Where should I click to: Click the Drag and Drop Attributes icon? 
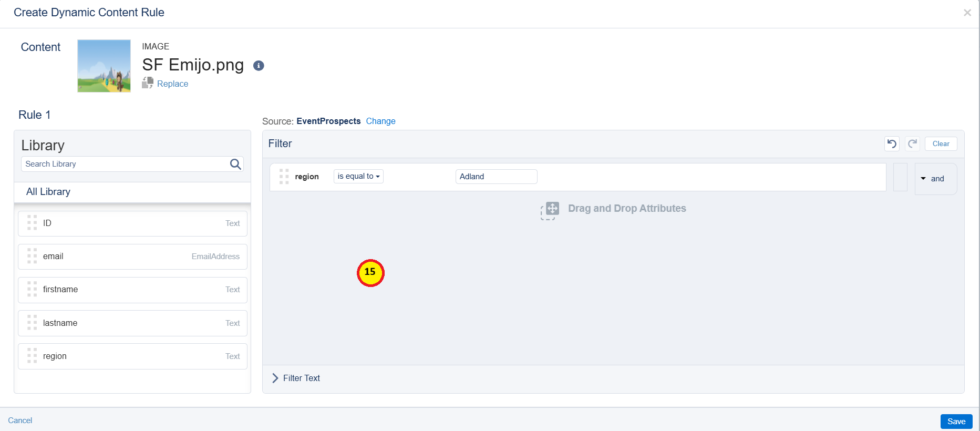tap(550, 210)
